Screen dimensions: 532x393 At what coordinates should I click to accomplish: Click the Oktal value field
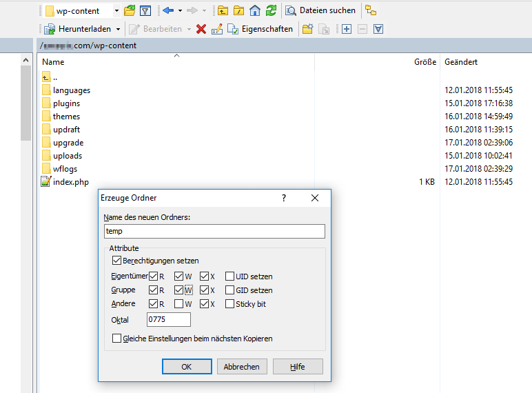(x=169, y=319)
